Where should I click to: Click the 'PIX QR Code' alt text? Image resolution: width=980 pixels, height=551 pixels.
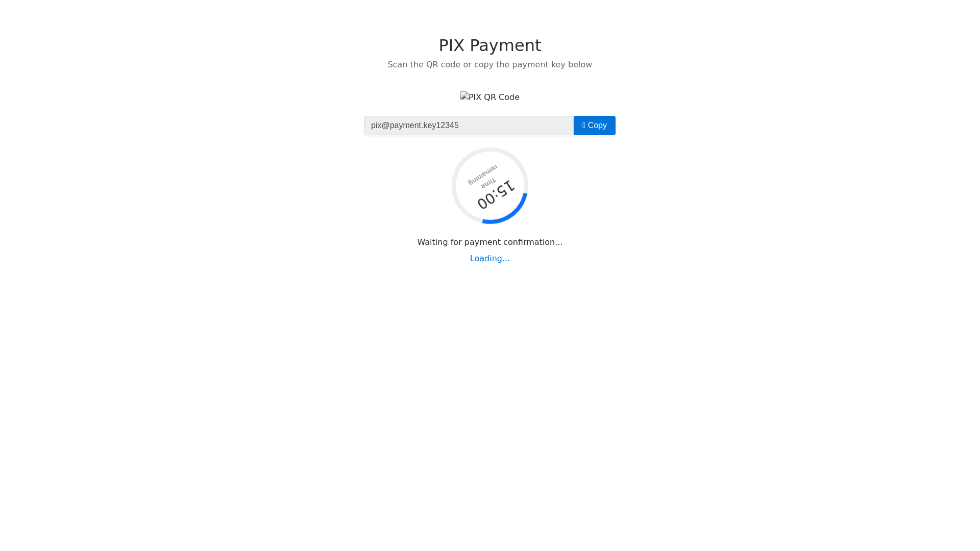coord(494,97)
